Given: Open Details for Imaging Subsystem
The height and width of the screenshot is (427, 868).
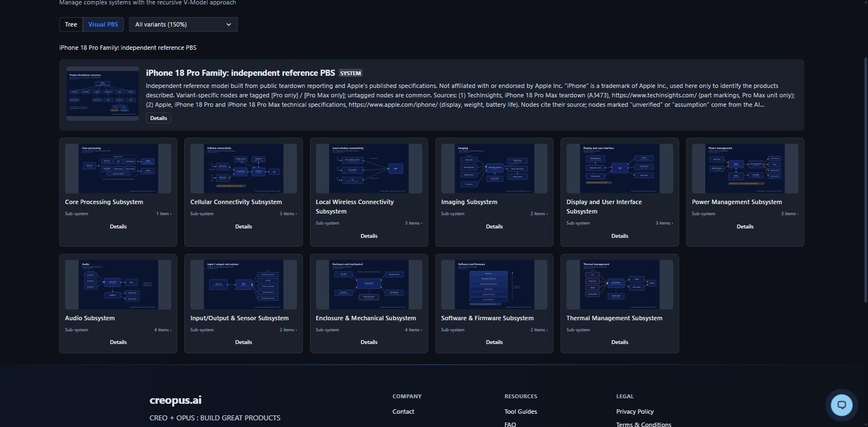Looking at the screenshot, I should pos(494,226).
